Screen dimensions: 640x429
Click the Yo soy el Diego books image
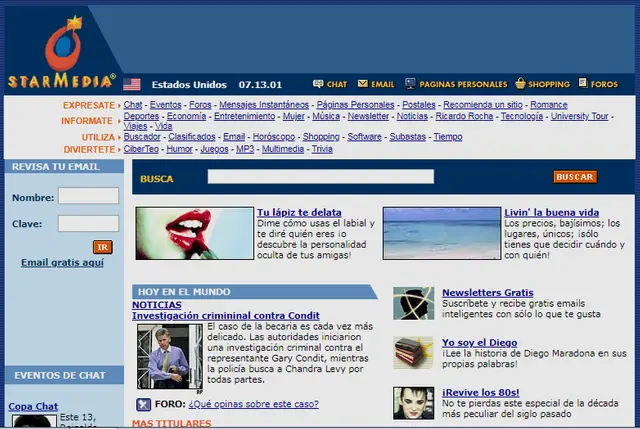[x=413, y=353]
